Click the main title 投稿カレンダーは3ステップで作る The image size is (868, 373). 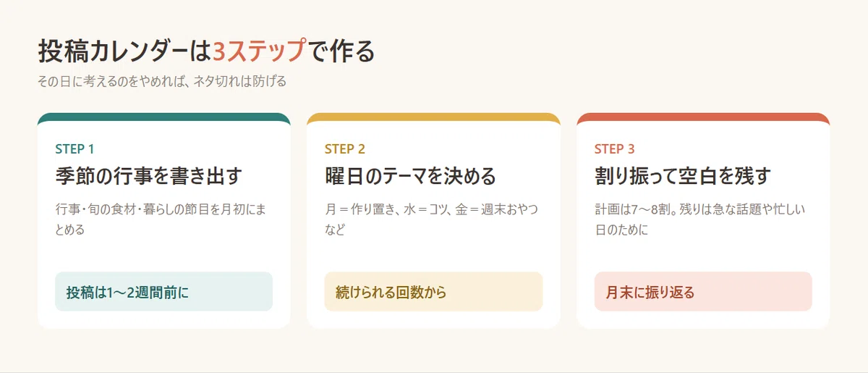point(206,51)
